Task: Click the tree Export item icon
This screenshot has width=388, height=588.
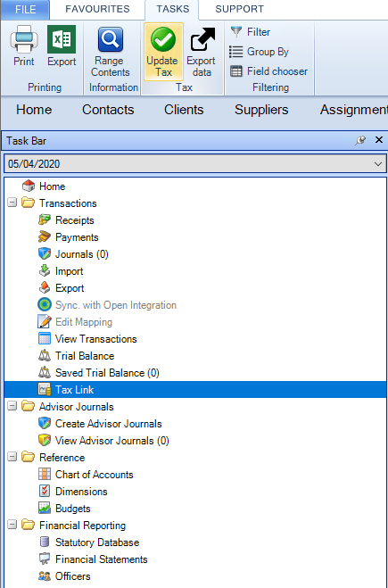Action: tap(45, 288)
